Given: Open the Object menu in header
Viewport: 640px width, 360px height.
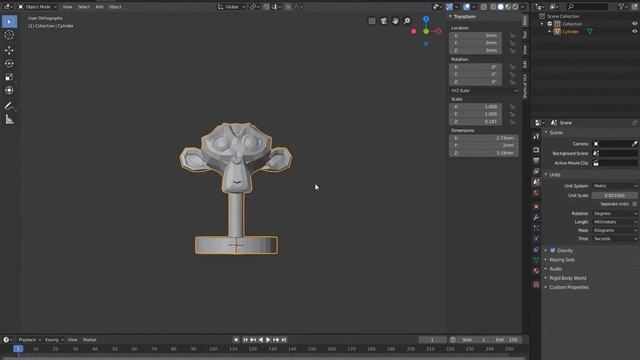Looking at the screenshot, I should (x=115, y=7).
